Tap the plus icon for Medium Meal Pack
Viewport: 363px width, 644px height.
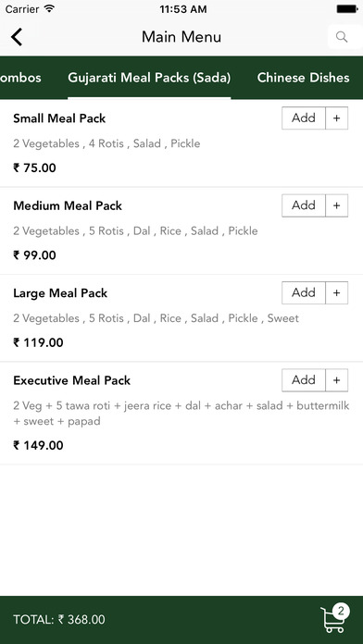[337, 205]
